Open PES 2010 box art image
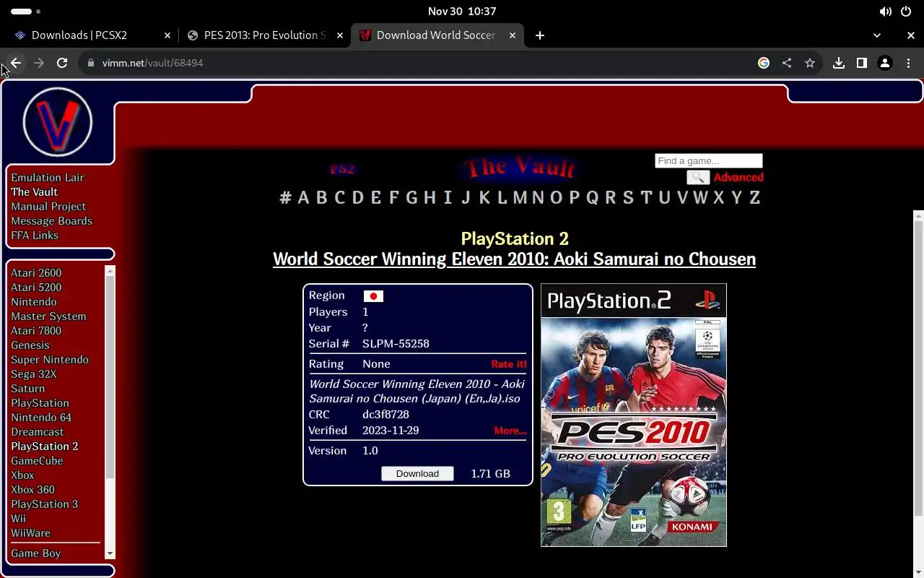The image size is (924, 578). (634, 415)
